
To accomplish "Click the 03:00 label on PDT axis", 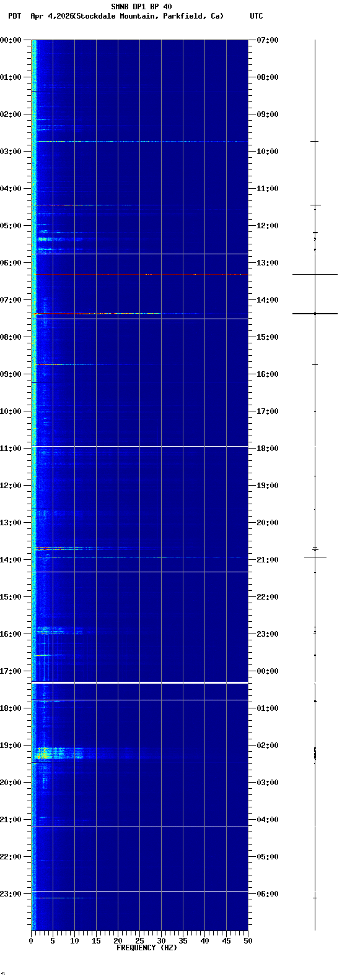I will click(x=11, y=152).
